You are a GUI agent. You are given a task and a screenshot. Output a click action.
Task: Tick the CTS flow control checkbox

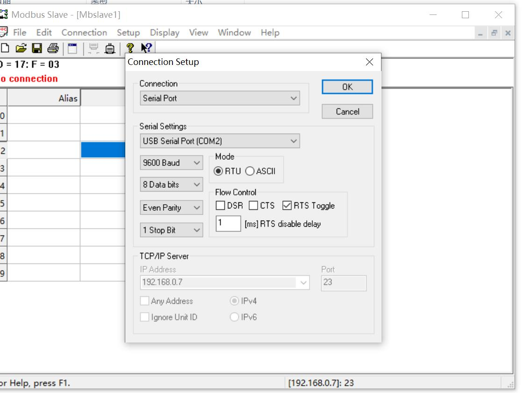tap(253, 206)
